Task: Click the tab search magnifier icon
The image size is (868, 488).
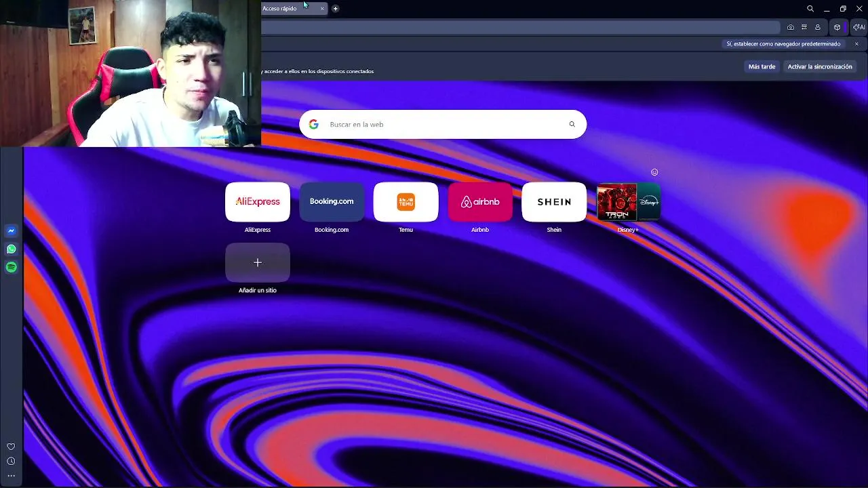Action: (x=810, y=9)
